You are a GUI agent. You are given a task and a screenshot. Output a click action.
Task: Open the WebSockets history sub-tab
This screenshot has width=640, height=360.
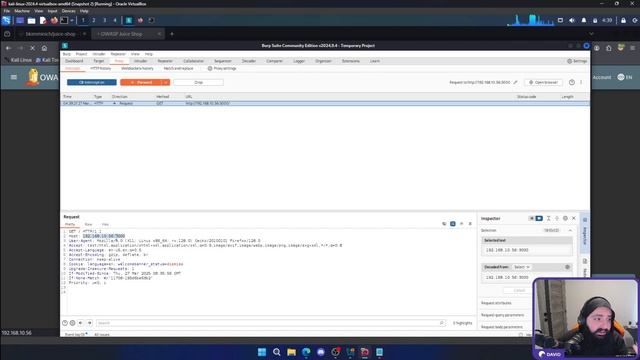click(137, 69)
